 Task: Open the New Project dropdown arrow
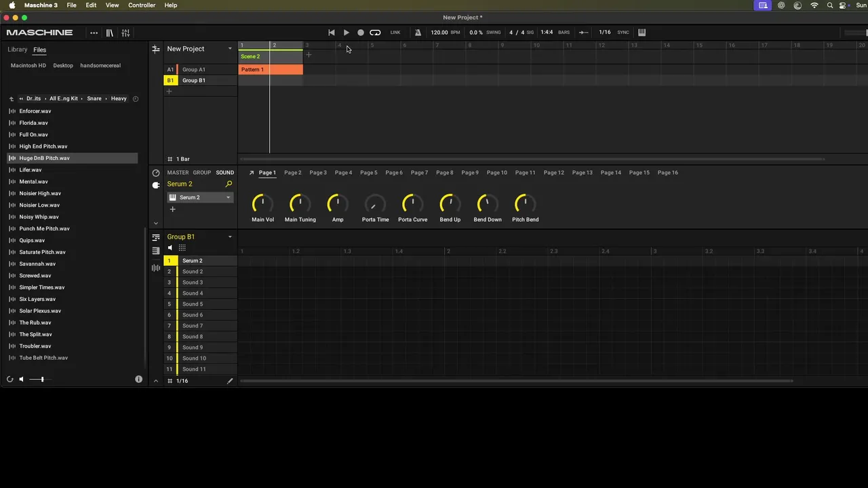click(x=230, y=49)
